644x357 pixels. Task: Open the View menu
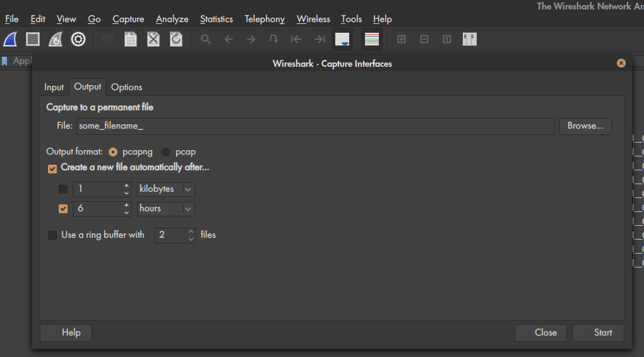(66, 19)
